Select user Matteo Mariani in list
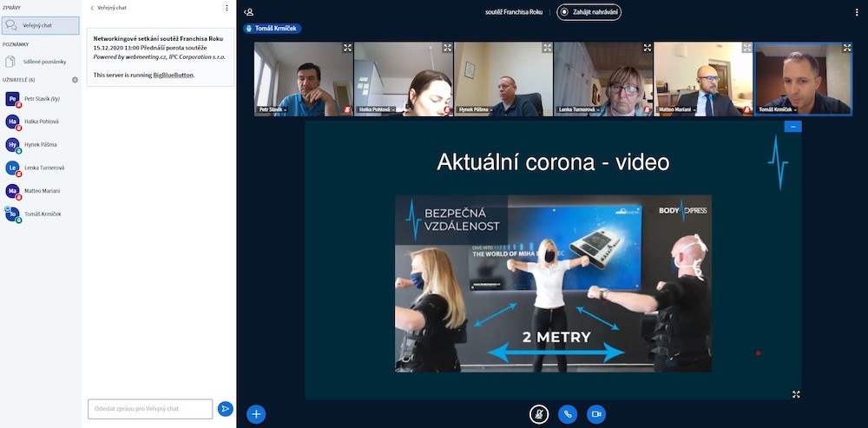This screenshot has width=868, height=428. click(40, 191)
